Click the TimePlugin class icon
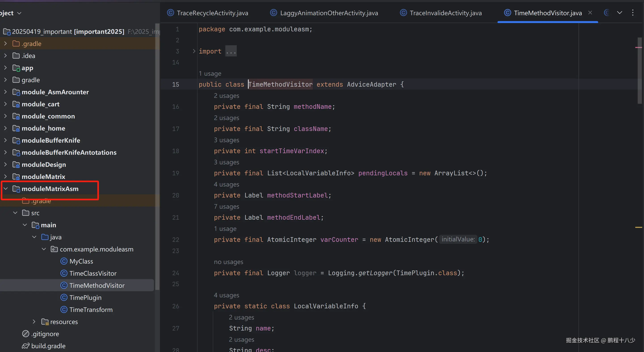The height and width of the screenshot is (352, 644). [x=64, y=297]
